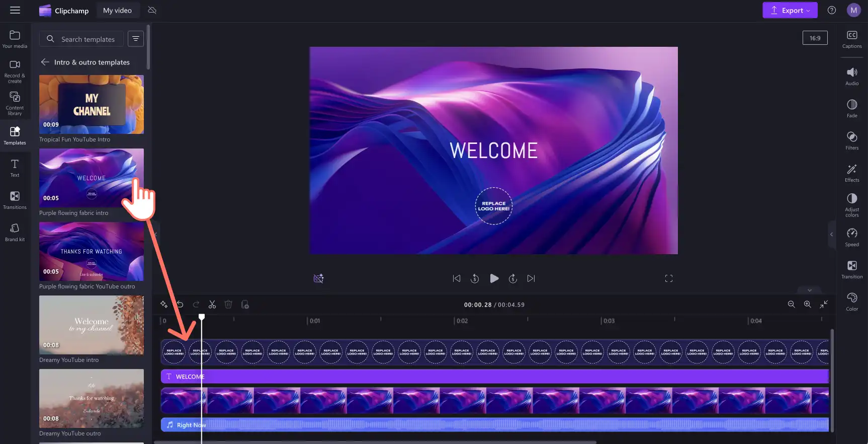Enter fullscreen preview

pyautogui.click(x=669, y=278)
